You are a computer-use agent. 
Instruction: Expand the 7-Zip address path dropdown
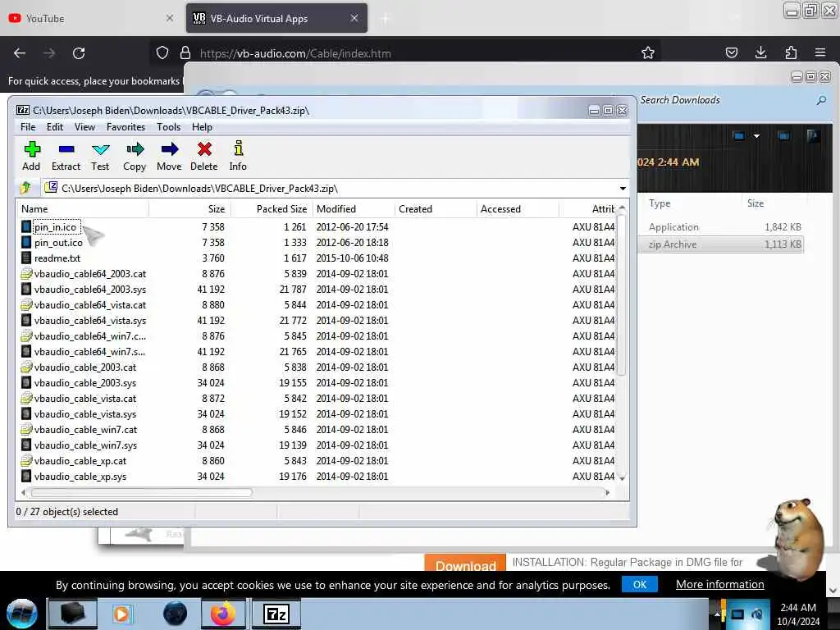pos(623,189)
